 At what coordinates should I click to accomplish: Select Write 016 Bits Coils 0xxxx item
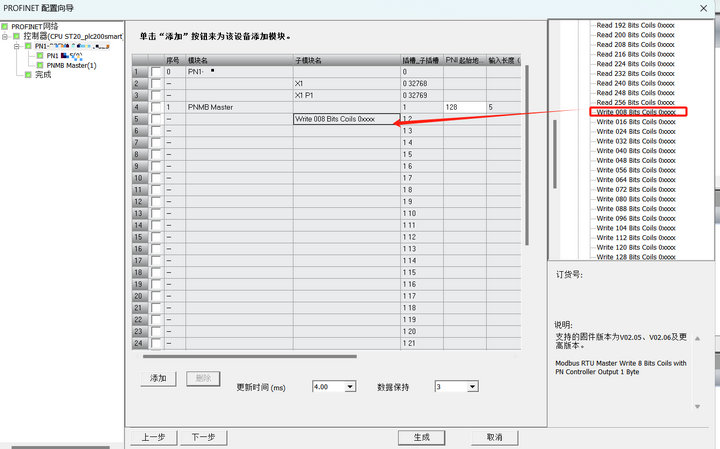636,122
